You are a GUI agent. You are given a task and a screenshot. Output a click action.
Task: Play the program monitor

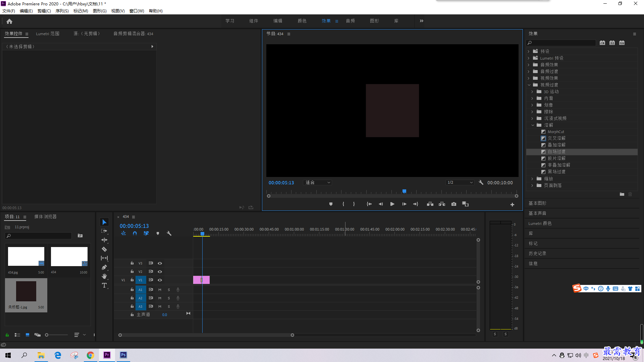(392, 204)
